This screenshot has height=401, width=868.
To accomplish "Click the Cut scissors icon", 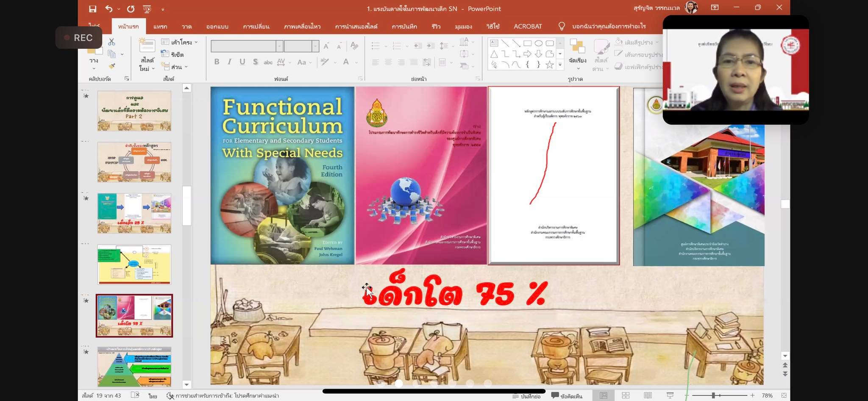I will pyautogui.click(x=111, y=42).
